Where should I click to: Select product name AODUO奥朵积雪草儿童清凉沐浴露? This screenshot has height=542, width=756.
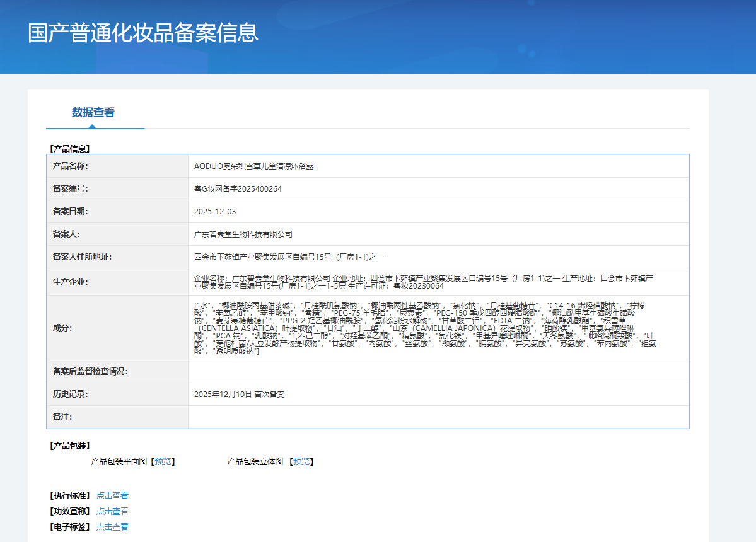coord(253,166)
